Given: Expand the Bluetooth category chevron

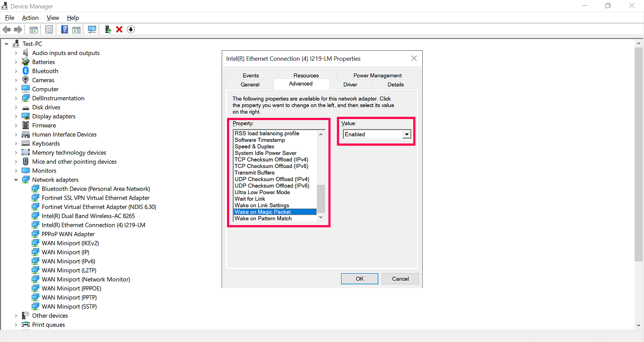Looking at the screenshot, I should click(16, 71).
